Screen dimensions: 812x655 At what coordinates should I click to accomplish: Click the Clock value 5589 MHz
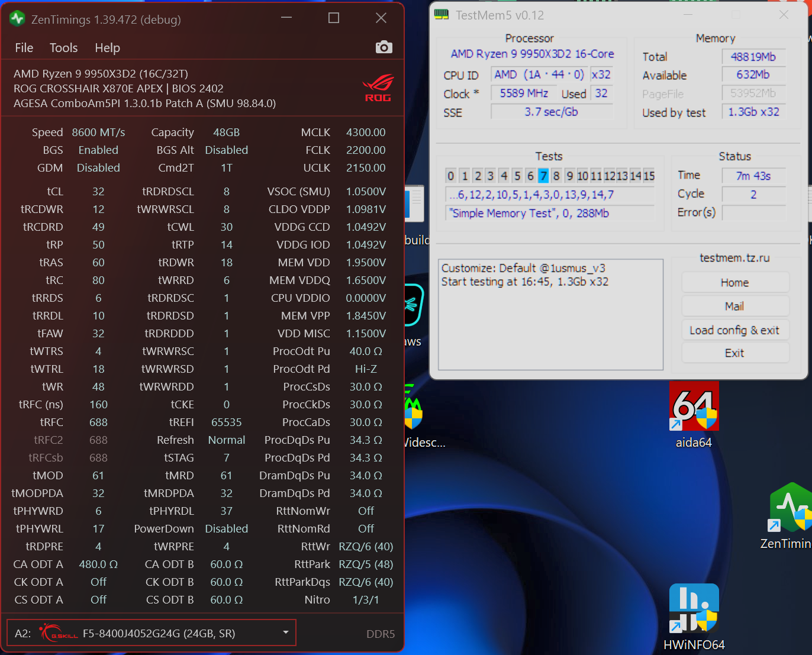[x=524, y=93]
